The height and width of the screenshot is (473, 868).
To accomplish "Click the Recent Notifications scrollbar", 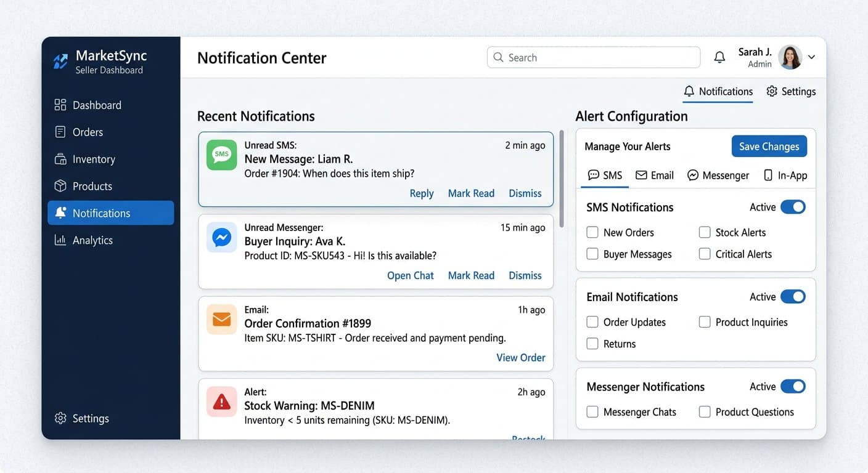I will pyautogui.click(x=562, y=179).
